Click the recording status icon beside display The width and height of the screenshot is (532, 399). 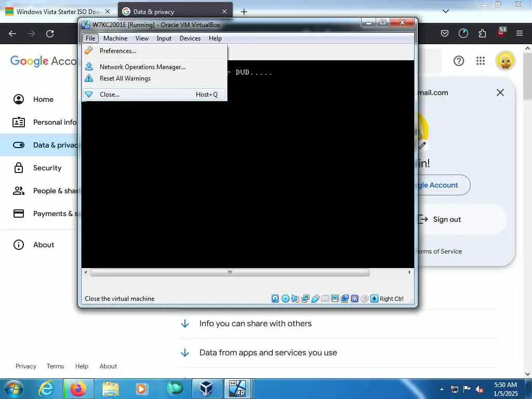click(x=345, y=299)
